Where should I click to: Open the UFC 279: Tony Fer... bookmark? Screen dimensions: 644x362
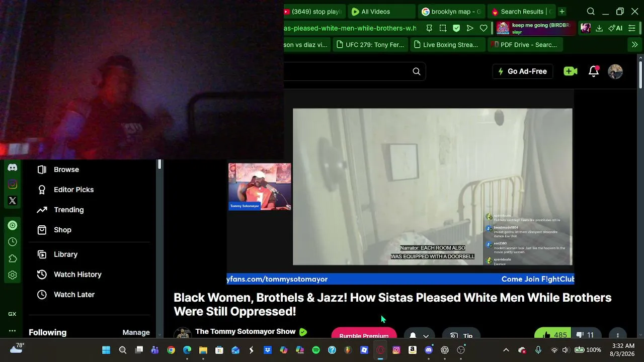[x=370, y=45]
